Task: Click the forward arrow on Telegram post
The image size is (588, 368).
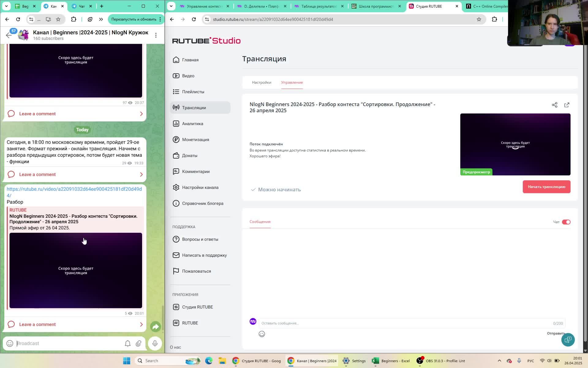Action: tap(156, 327)
